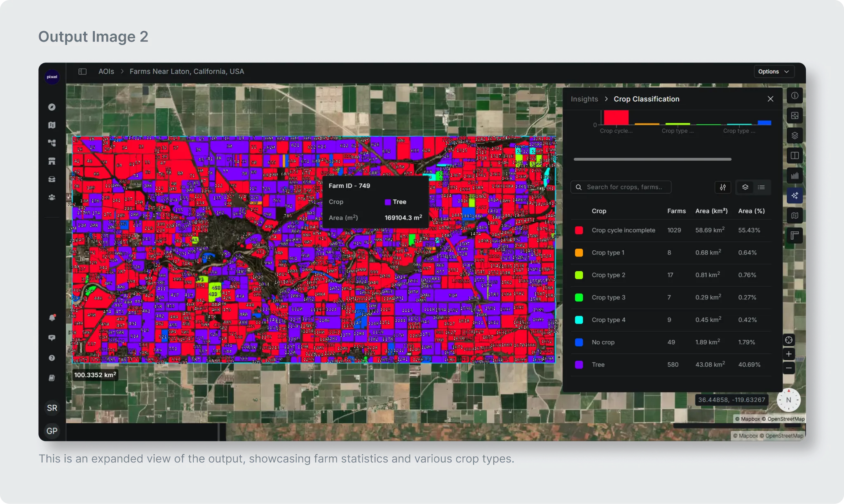Toggle the left sidebar panel icon
844x504 pixels.
(82, 72)
